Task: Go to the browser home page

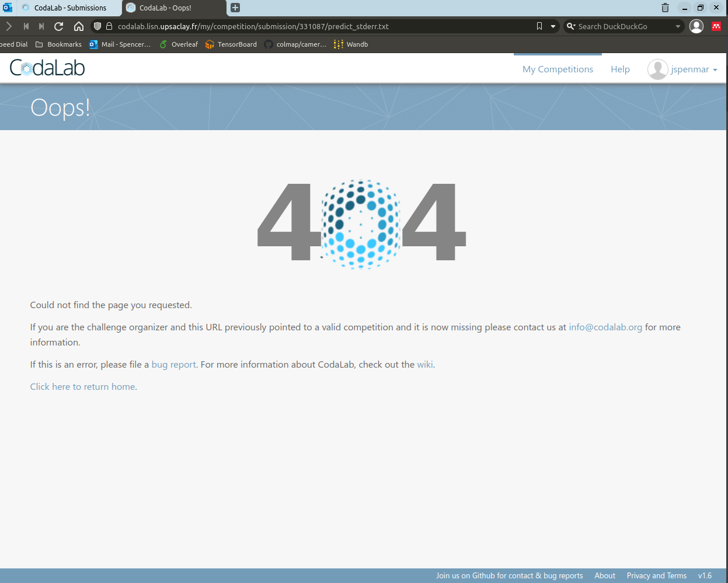Action: [x=78, y=26]
